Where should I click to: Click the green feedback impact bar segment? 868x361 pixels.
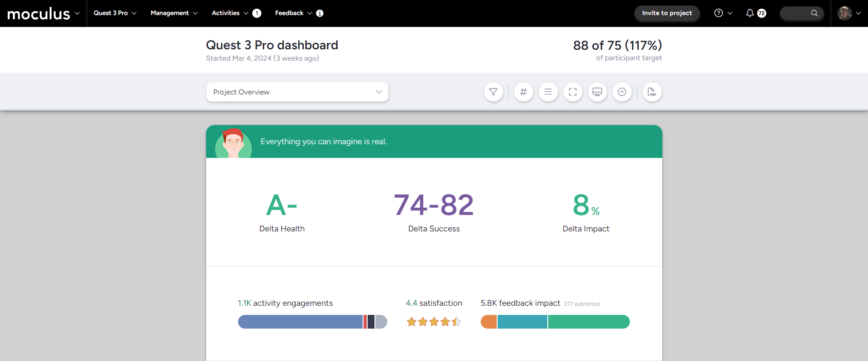[588, 322]
